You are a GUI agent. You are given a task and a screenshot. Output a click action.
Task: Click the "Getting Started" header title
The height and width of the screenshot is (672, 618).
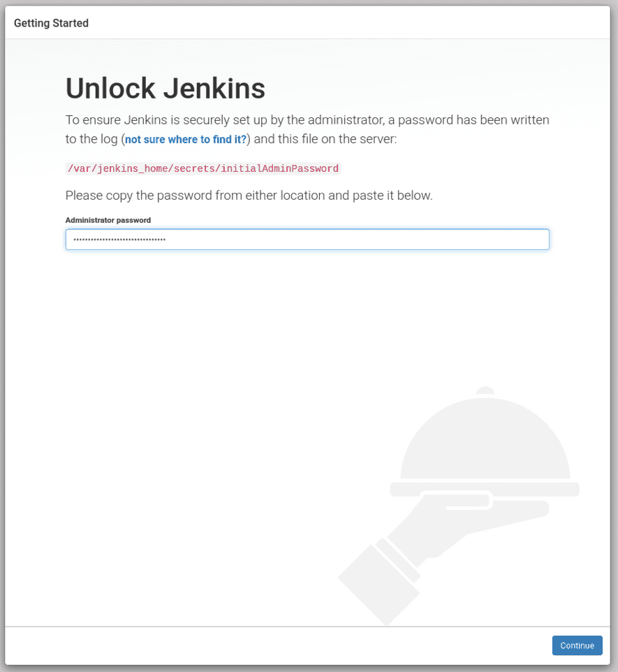click(x=51, y=22)
